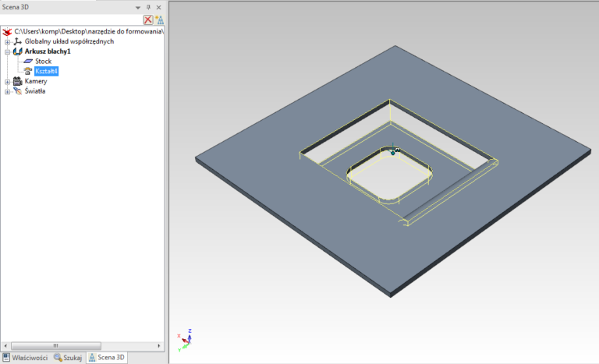Screen dimensions: 599x364
Task: Click the horizontal scrollbar right arrow
Action: pyautogui.click(x=160, y=345)
